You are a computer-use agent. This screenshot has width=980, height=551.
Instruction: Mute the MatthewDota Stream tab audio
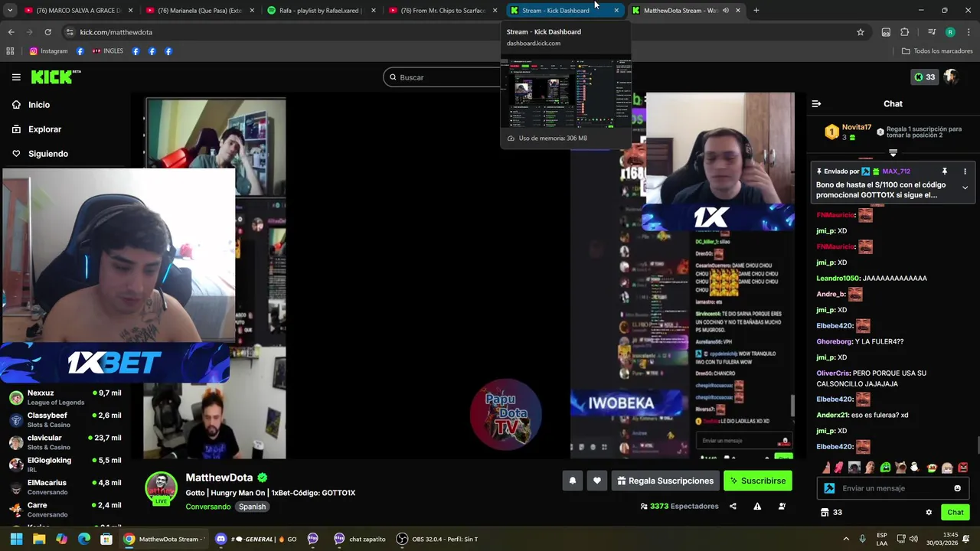[725, 11]
